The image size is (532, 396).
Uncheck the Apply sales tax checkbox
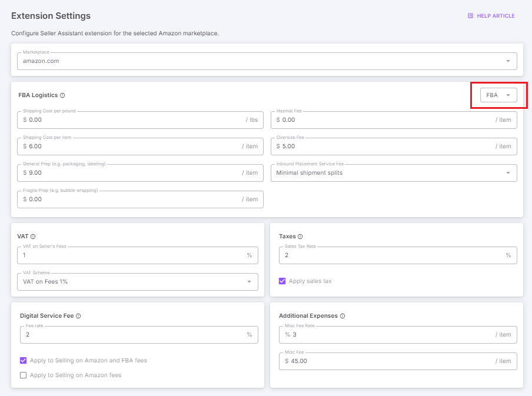coord(282,281)
